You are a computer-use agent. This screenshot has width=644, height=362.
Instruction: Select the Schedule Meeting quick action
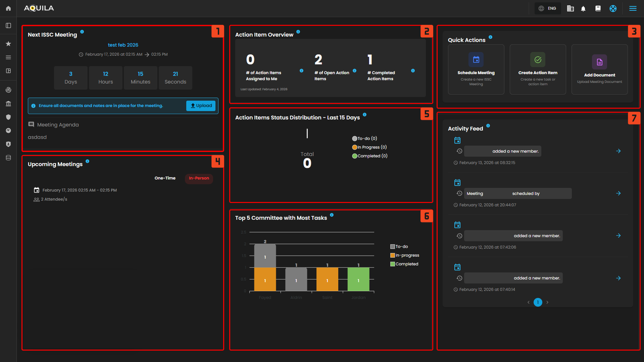(476, 69)
